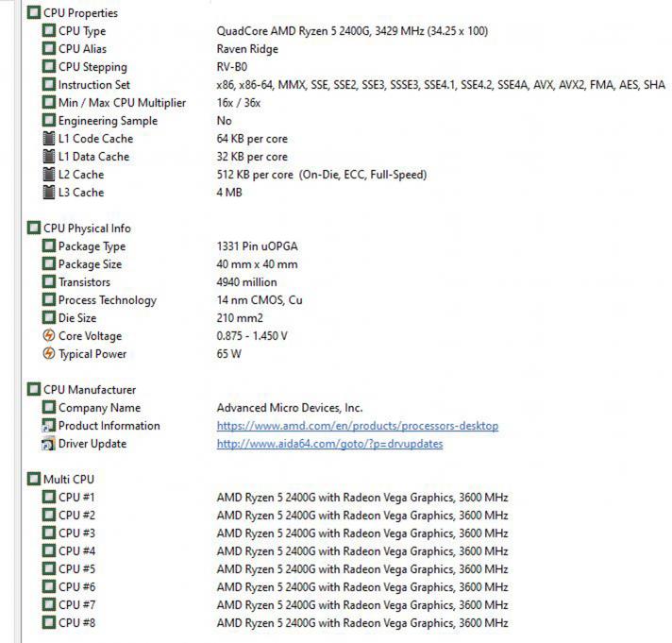The width and height of the screenshot is (672, 643).
Task: Select the '0.875 - 1.450 V' value
Action: click(x=252, y=335)
